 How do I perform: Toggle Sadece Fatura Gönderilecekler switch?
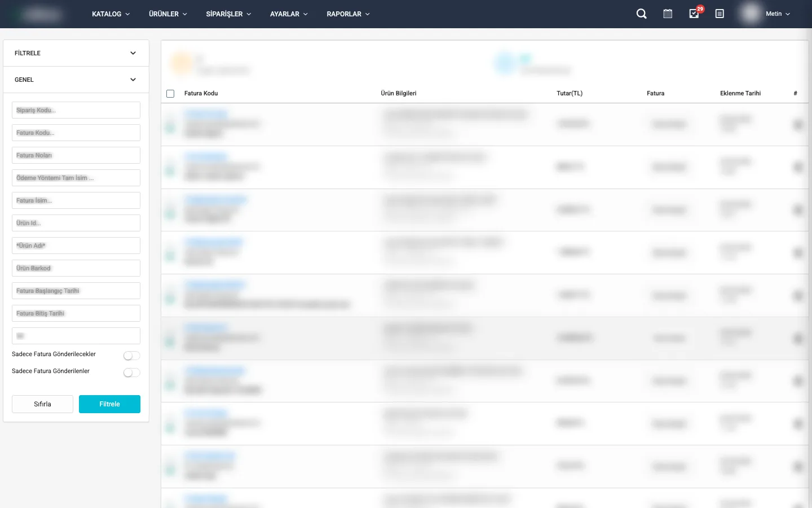pyautogui.click(x=131, y=356)
